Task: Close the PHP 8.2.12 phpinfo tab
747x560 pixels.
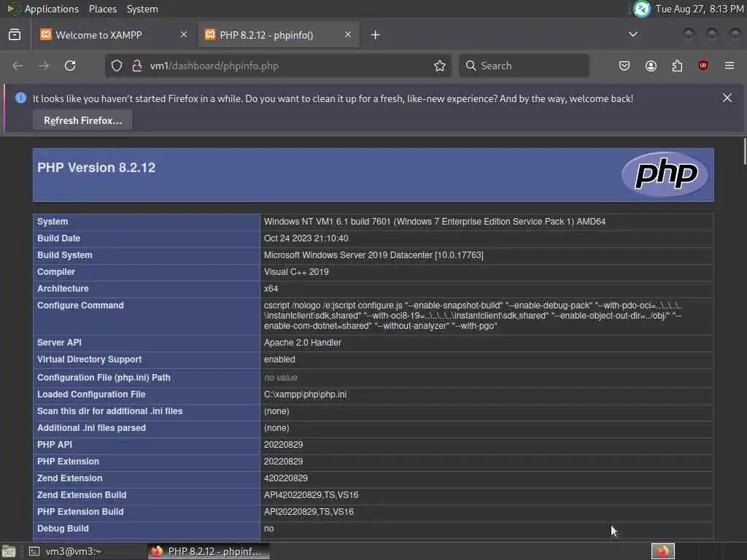Action: coord(348,34)
